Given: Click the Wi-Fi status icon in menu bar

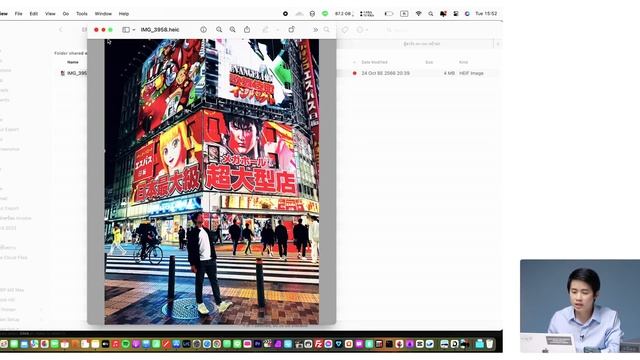Looking at the screenshot, I should point(418,13).
